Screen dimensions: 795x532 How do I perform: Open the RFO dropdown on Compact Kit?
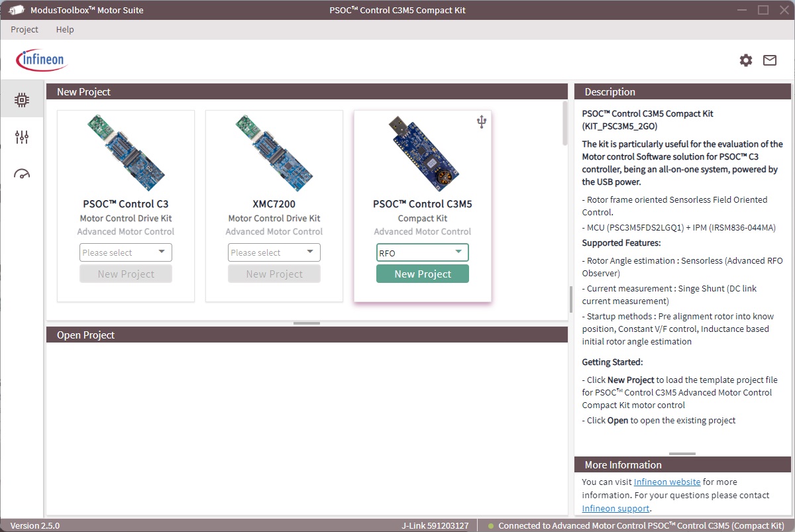pyautogui.click(x=423, y=252)
